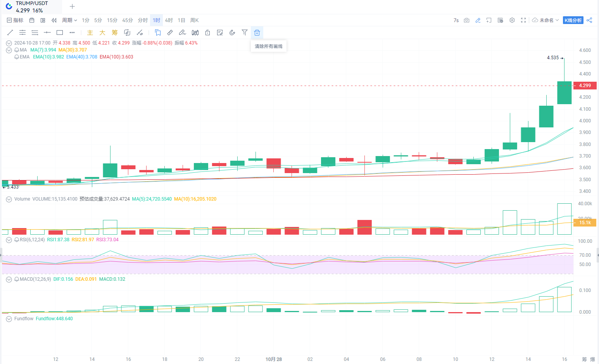599x364 pixels.
Task: Toggle the 大 indicator button
Action: pyautogui.click(x=102, y=33)
